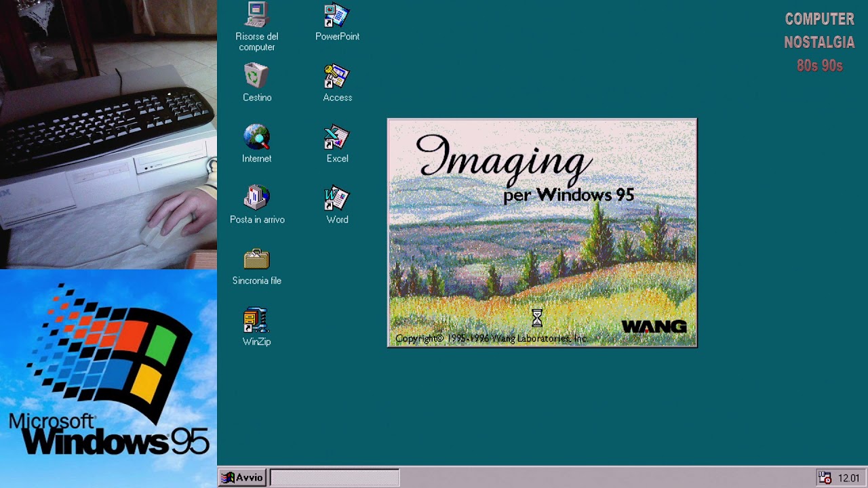
Task: Click the 'Posta in arrivo' label text
Action: (257, 220)
